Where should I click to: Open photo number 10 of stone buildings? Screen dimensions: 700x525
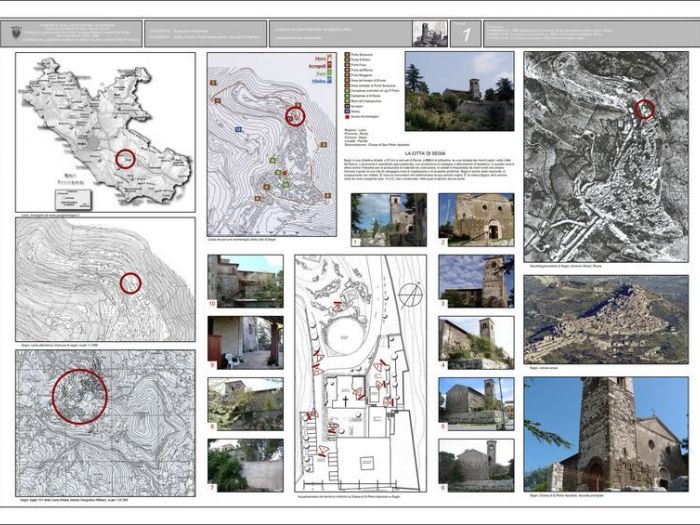246,281
